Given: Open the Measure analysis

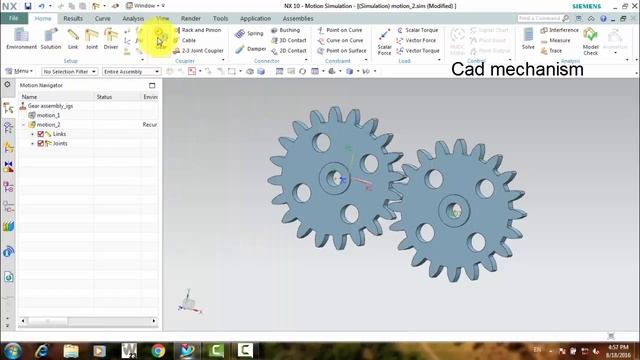Looking at the screenshot, I should [556, 40].
